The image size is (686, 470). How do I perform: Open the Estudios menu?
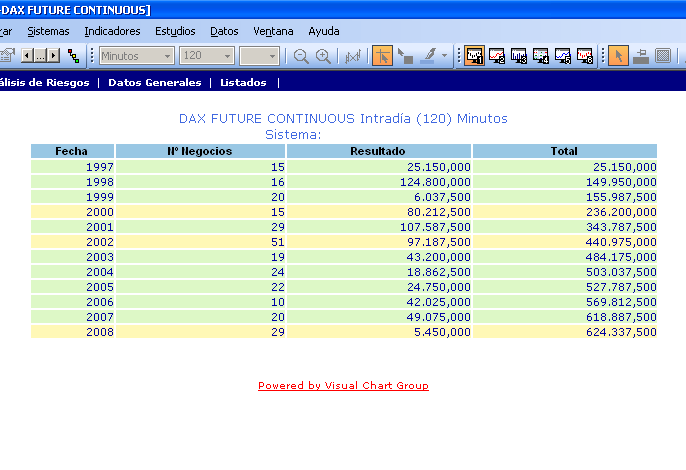pyautogui.click(x=175, y=31)
